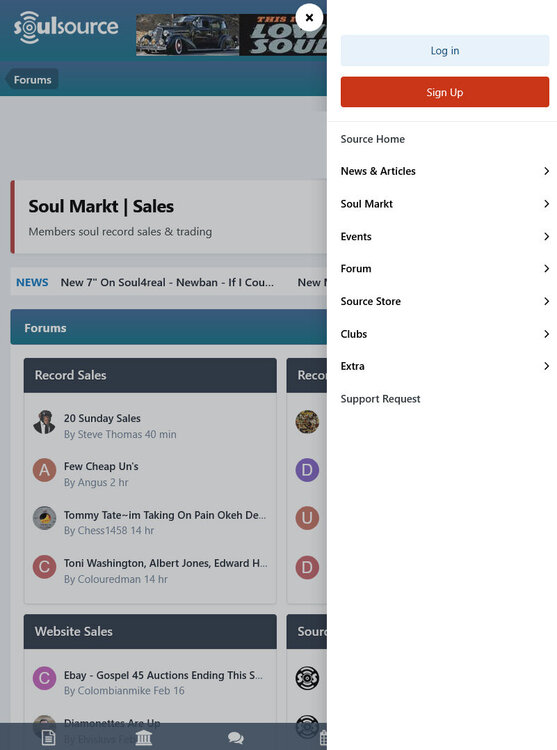Expand the Source Store submenu chevron

[x=546, y=301]
